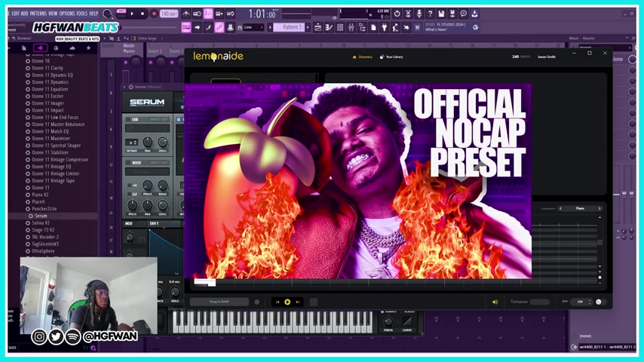The height and width of the screenshot is (362, 644).
Task: Select UltraSphere plugin in browser
Action: pos(43,250)
